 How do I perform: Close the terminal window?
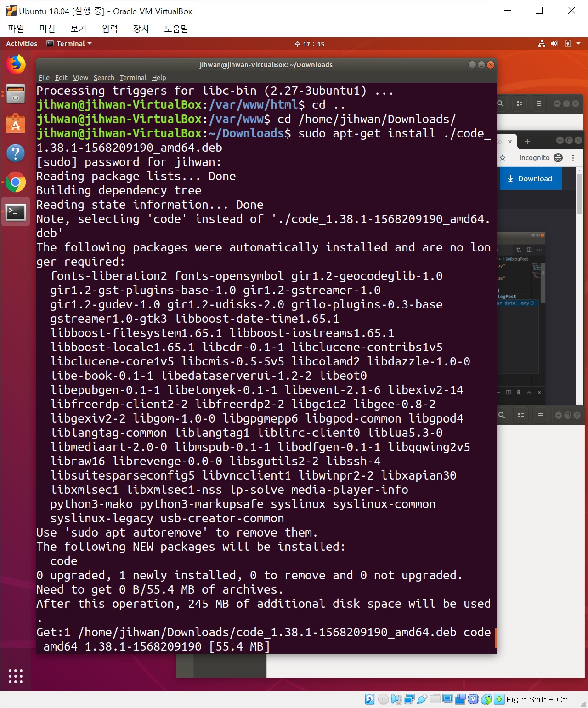[x=491, y=65]
